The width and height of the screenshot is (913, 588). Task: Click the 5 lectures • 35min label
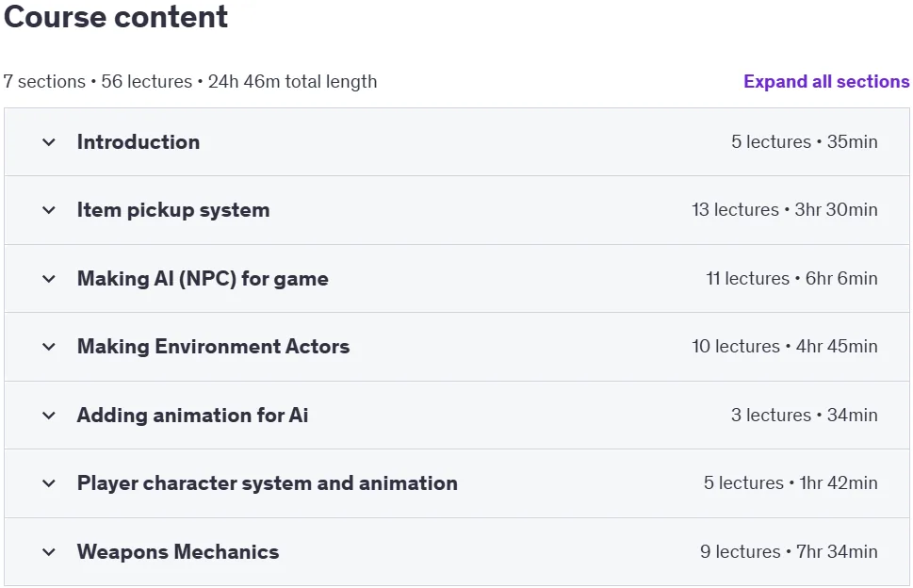pos(804,142)
